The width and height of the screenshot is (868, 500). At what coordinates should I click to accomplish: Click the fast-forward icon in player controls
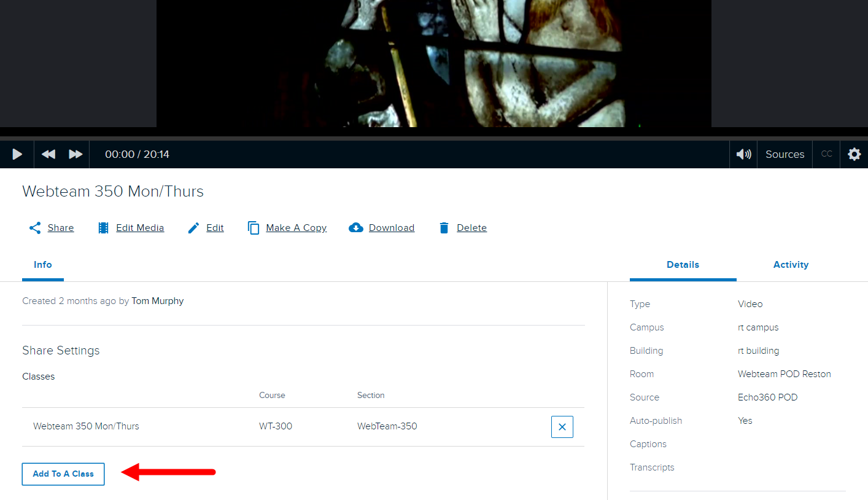[x=76, y=154]
